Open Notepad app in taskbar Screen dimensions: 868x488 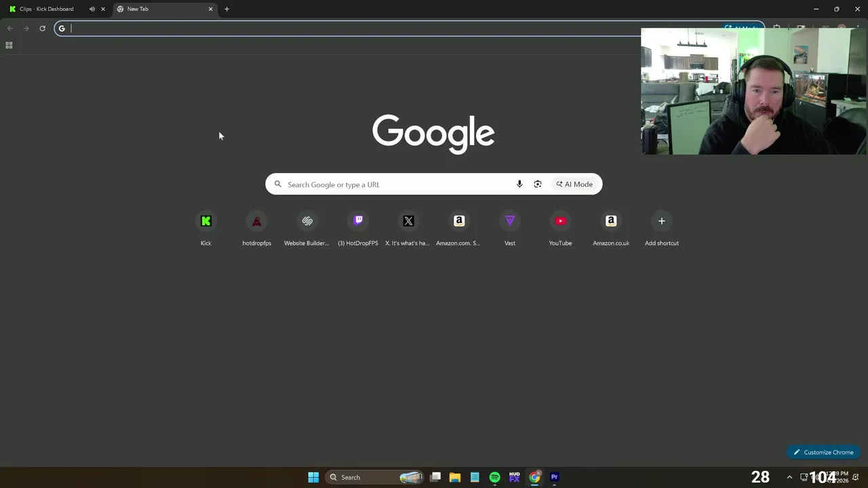(475, 477)
